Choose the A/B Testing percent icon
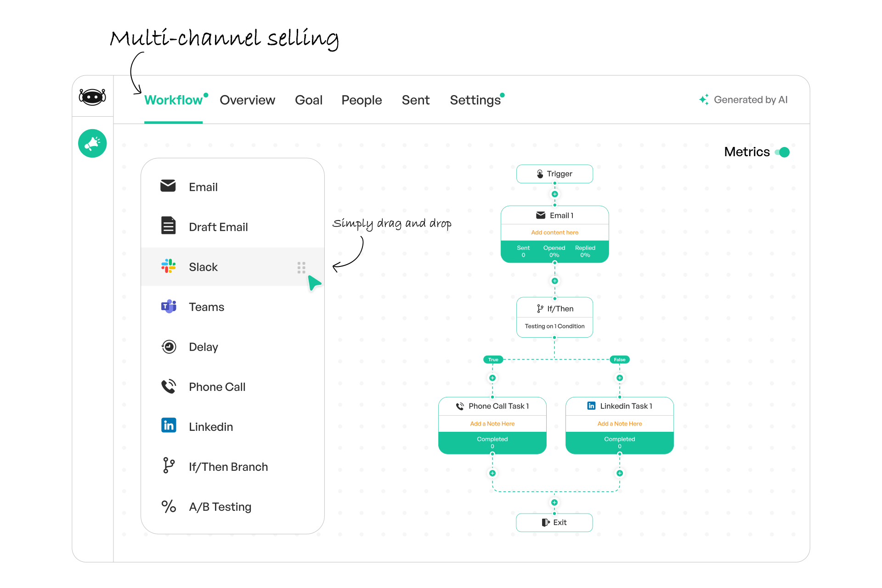This screenshot has width=882, height=588. pyautogui.click(x=169, y=506)
